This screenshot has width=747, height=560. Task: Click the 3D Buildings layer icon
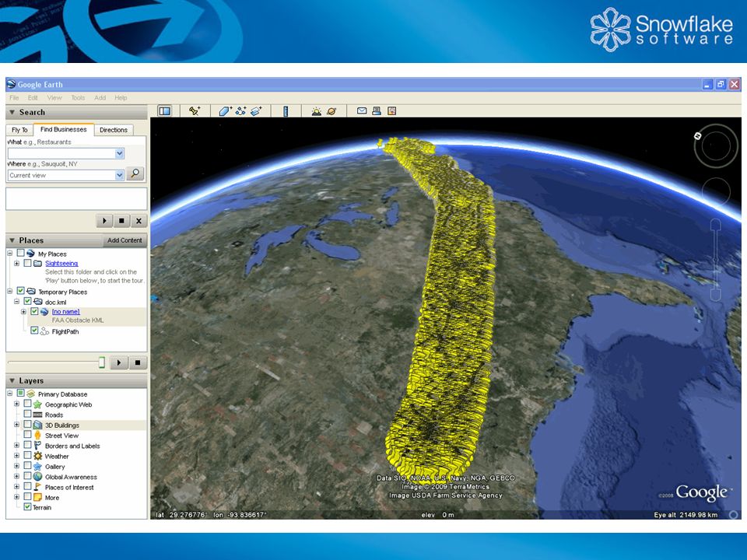click(x=37, y=425)
